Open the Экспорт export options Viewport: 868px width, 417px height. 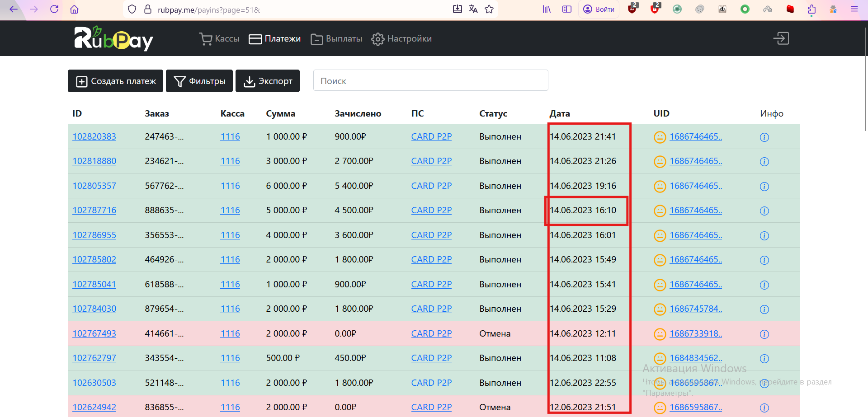click(x=268, y=81)
